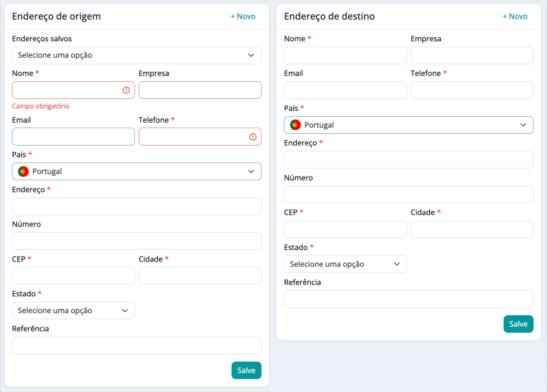This screenshot has width=547, height=392.
Task: Focus the destination CEP input field
Action: pos(345,229)
